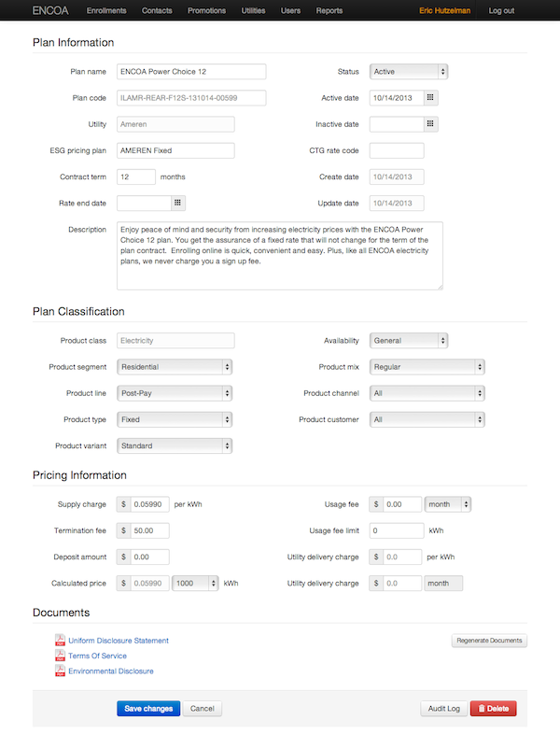Click the Environmental Disclosure PDF icon
The height and width of the screenshot is (748, 560).
click(x=60, y=670)
